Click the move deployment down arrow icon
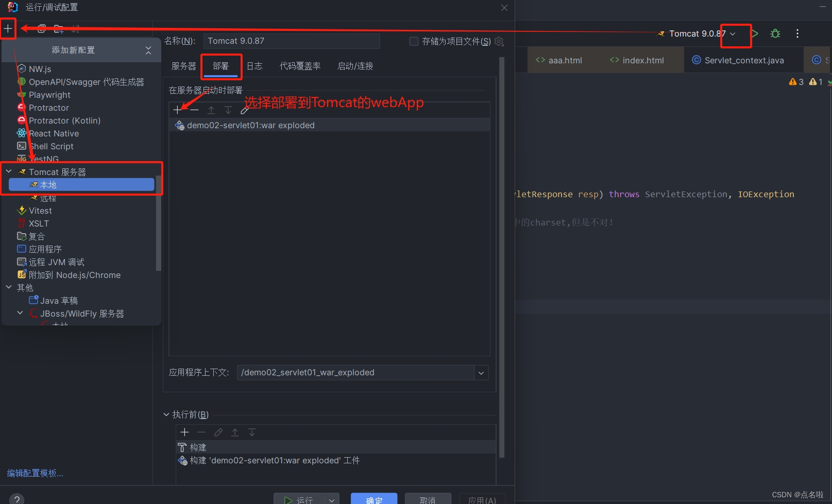Screen dimensions: 832x504 pos(228,110)
